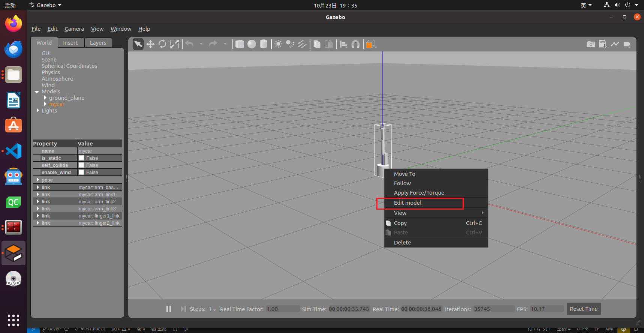Open the Edit menu

pos(52,29)
